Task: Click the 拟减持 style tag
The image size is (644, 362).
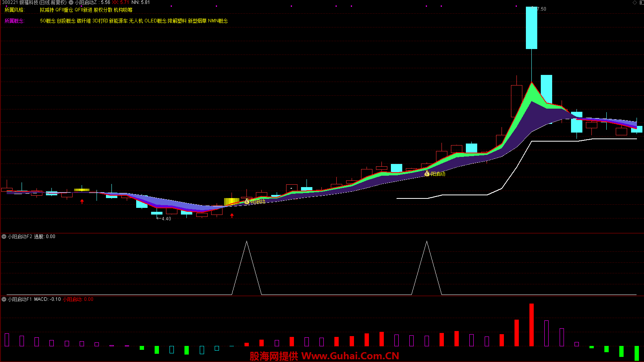Action: pyautogui.click(x=47, y=10)
